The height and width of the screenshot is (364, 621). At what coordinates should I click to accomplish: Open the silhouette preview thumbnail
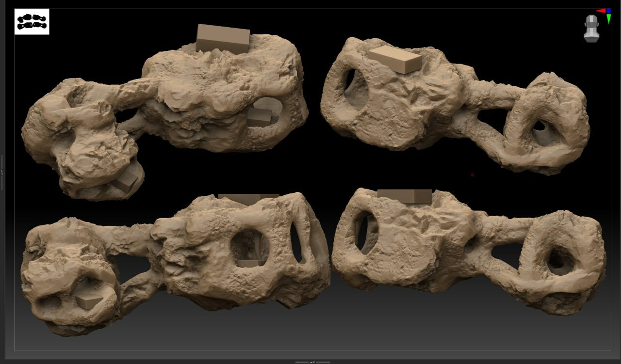32,22
